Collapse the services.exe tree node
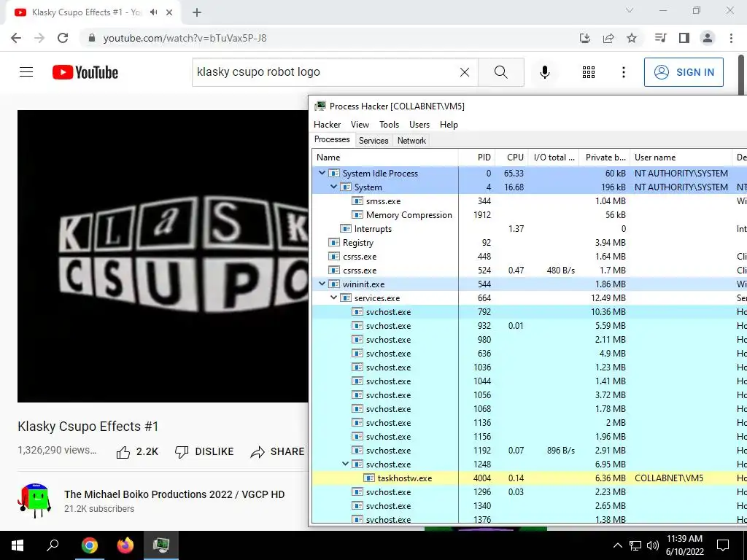This screenshot has width=747, height=560. click(x=333, y=297)
